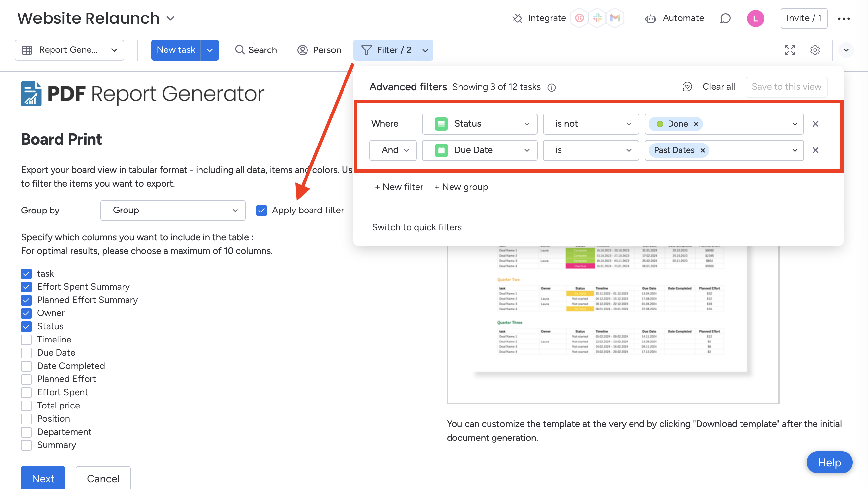Image resolution: width=868 pixels, height=489 pixels.
Task: Open the three-dots board menu
Action: click(844, 18)
